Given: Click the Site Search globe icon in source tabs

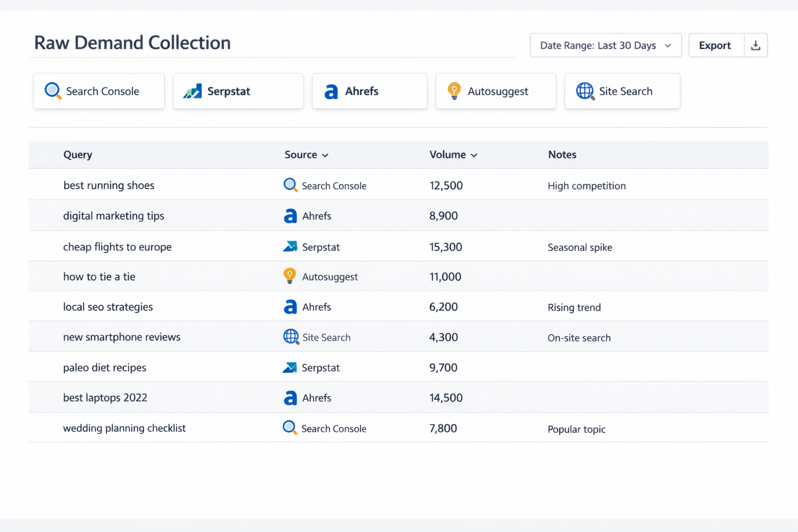Looking at the screenshot, I should 585,91.
